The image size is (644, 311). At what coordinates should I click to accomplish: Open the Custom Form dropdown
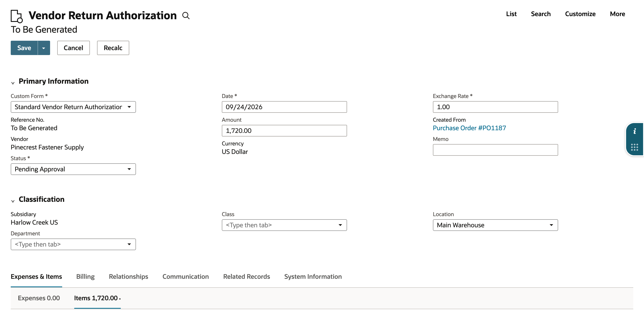(73, 107)
